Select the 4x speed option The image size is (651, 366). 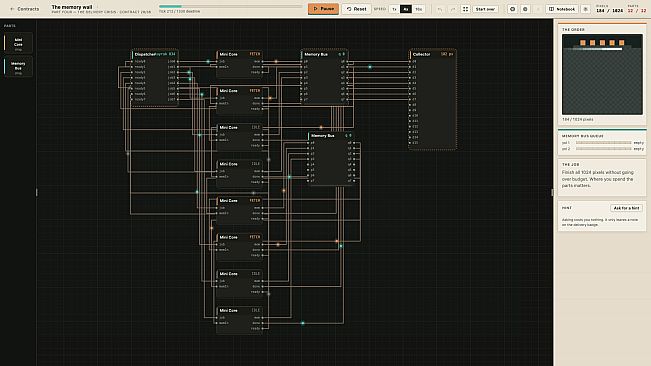[406, 9]
